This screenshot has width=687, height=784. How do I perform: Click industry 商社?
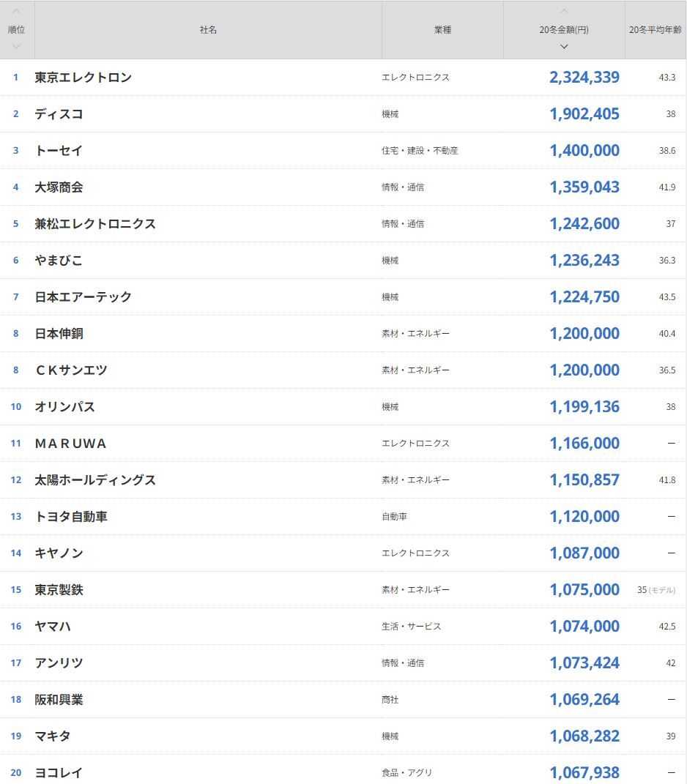[x=390, y=700]
